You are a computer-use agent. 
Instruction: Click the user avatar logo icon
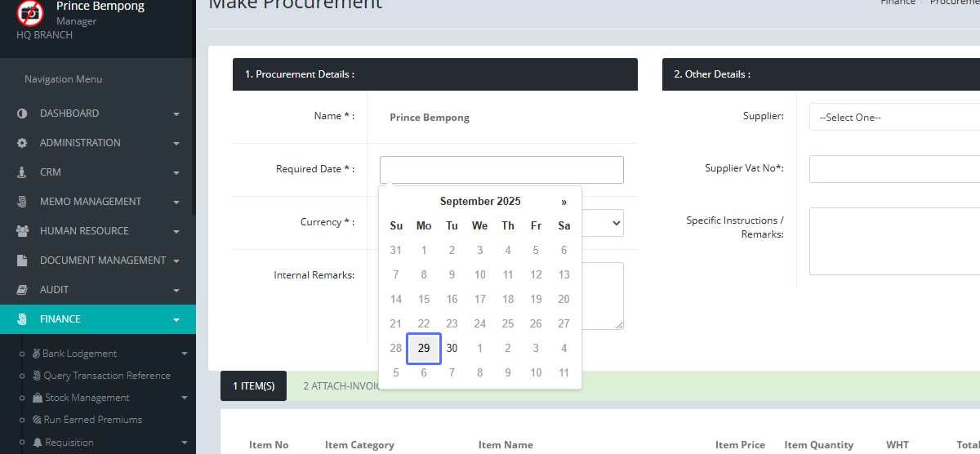click(30, 12)
